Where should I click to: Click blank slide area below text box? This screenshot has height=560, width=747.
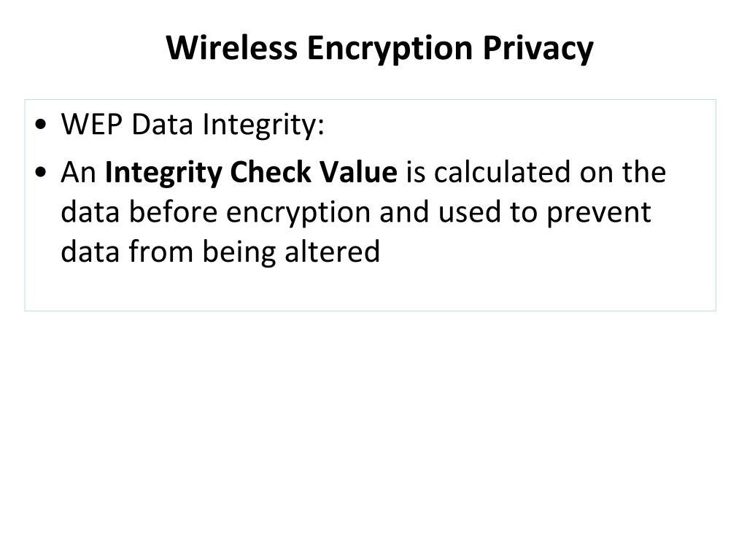pyautogui.click(x=373, y=429)
